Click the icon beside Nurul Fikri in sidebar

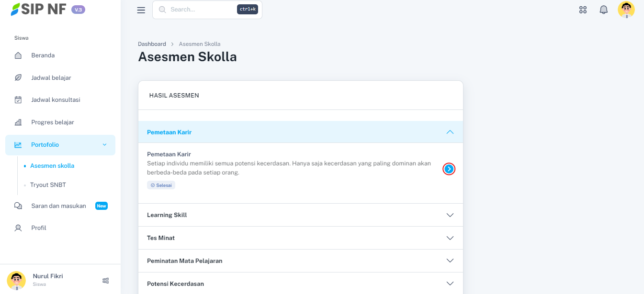pyautogui.click(x=106, y=281)
